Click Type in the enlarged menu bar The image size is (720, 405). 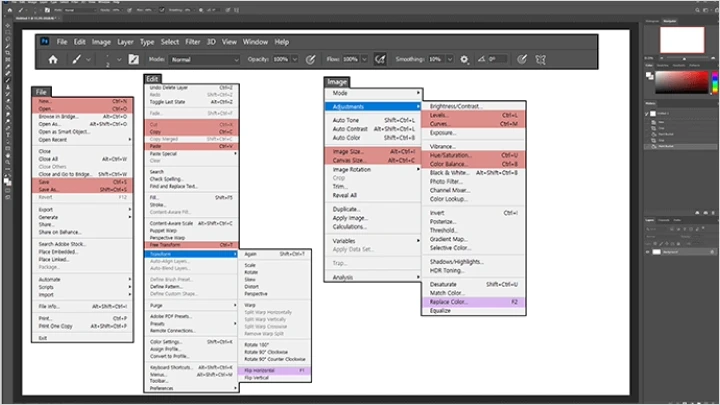point(147,42)
